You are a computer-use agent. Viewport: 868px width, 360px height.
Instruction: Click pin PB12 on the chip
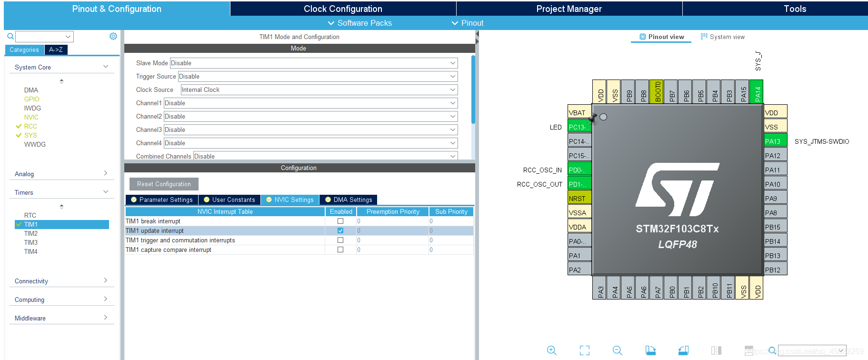tap(776, 270)
